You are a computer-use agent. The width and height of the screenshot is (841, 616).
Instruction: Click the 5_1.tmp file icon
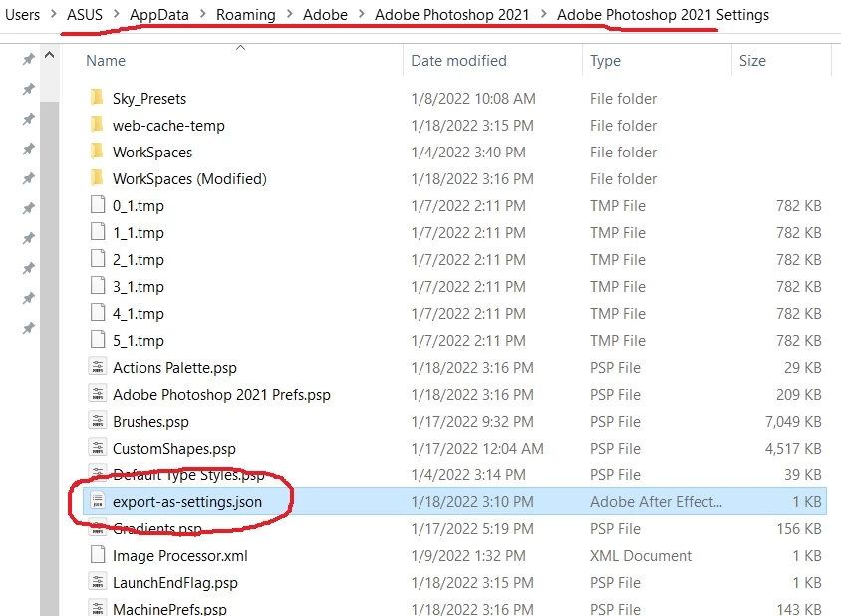[x=98, y=339]
